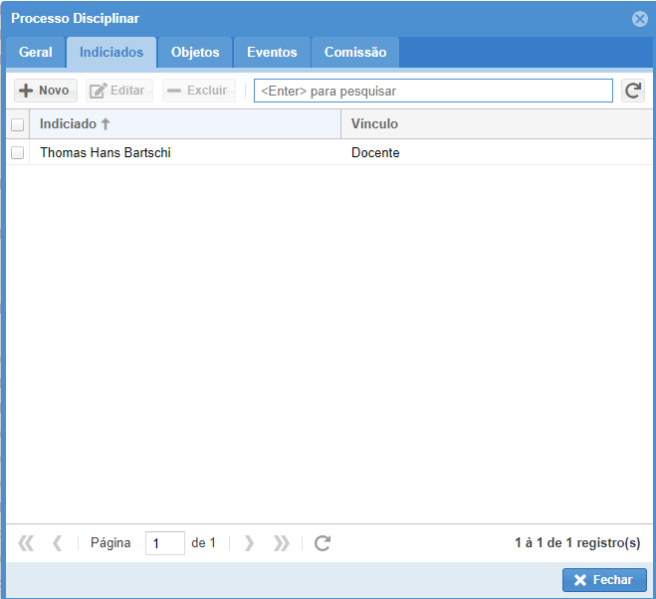Screen dimensions: 656x599
Task: Click the Novo button with plus icon
Action: 45,91
